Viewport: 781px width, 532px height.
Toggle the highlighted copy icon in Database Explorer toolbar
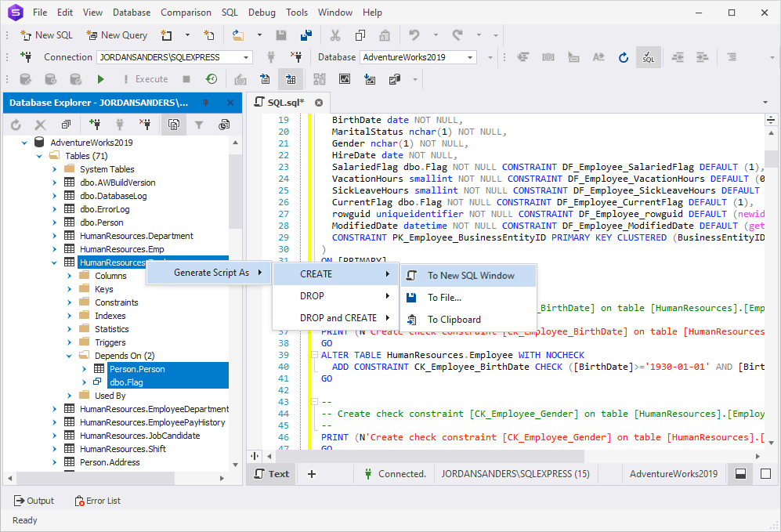[174, 125]
